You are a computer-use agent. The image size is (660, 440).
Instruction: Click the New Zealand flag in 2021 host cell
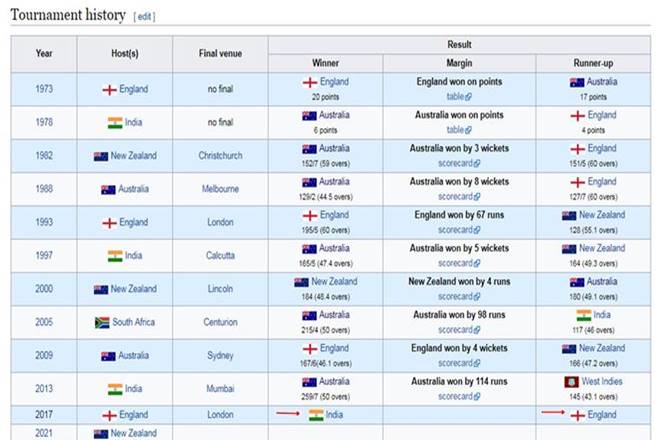[x=101, y=434]
